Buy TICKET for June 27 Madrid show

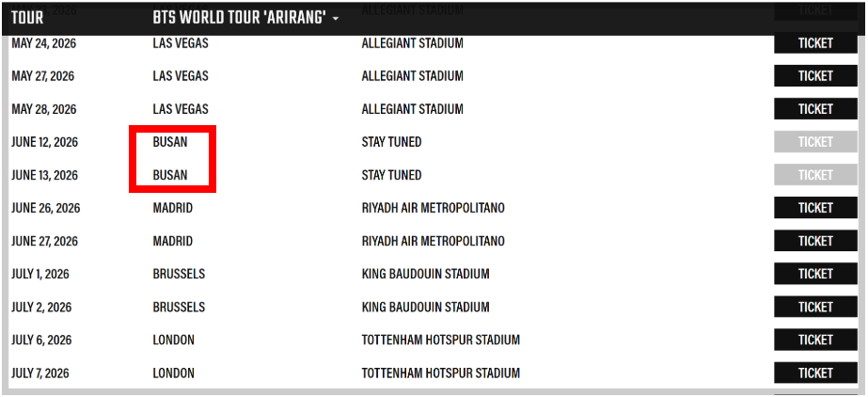coord(815,242)
